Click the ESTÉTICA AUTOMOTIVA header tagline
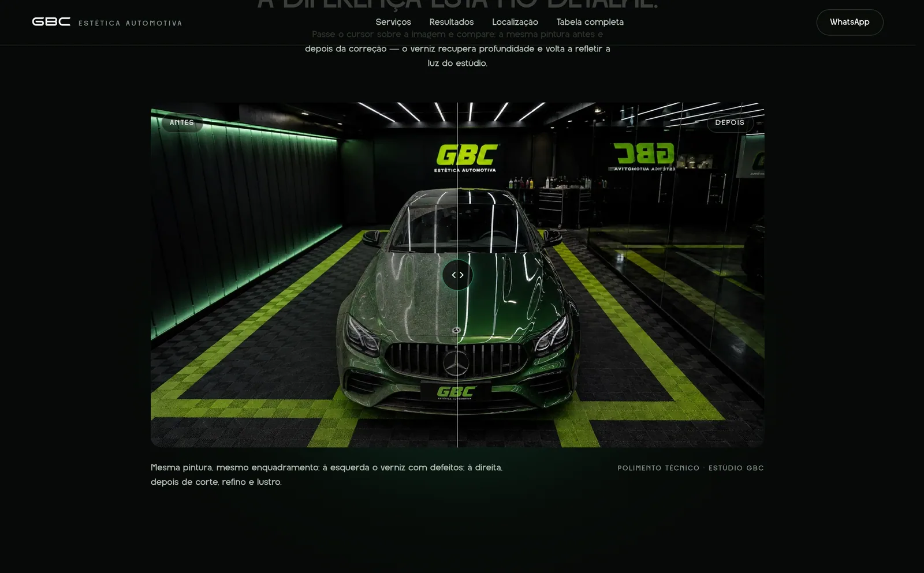 131,23
